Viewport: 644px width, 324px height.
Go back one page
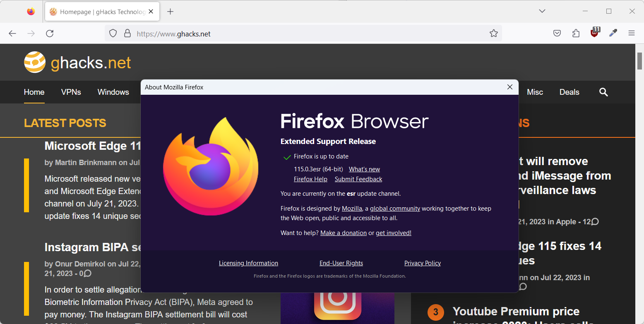12,34
